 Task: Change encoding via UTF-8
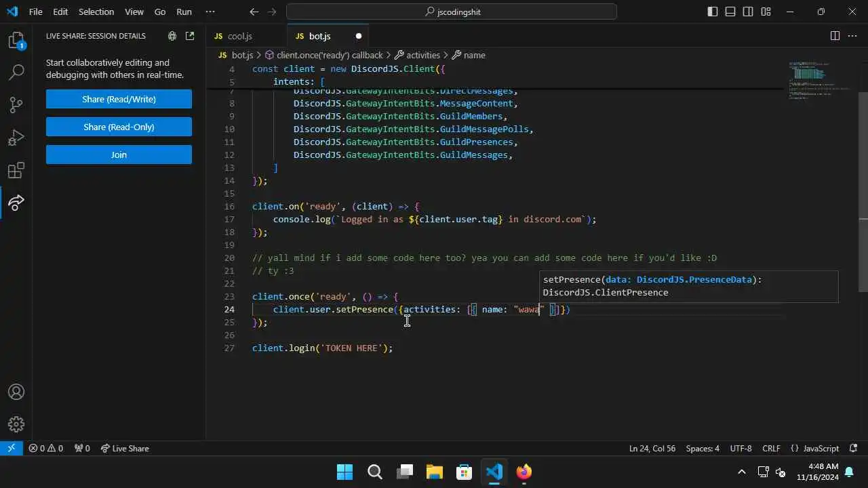click(x=741, y=448)
